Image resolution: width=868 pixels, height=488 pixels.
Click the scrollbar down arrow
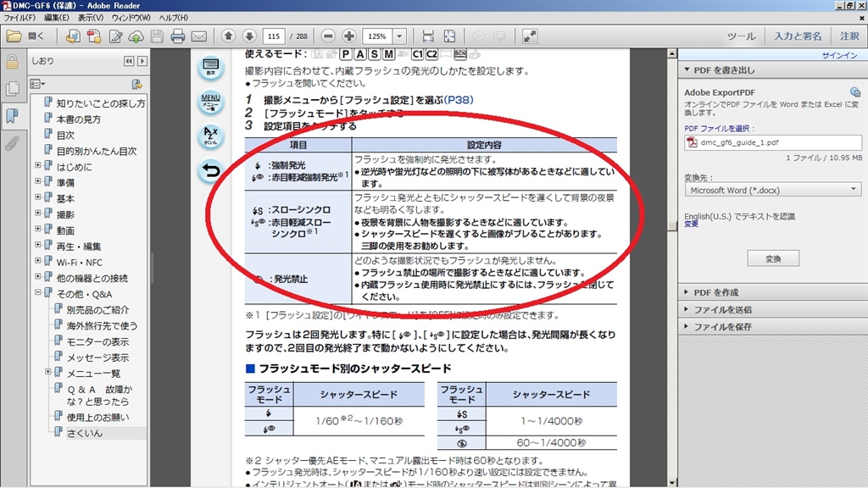point(671,482)
